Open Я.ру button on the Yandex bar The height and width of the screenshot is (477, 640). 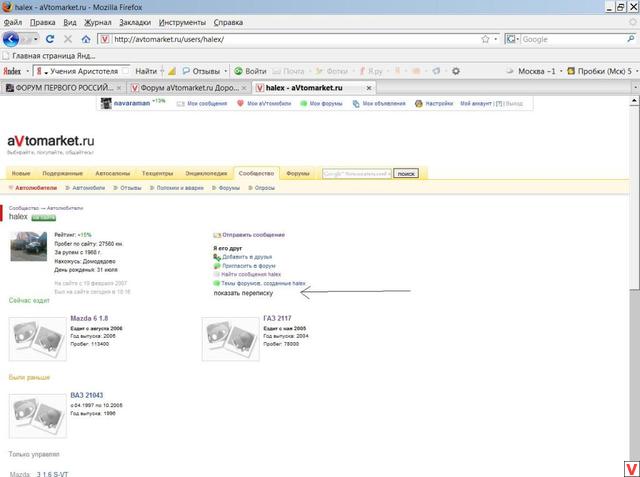click(x=371, y=71)
